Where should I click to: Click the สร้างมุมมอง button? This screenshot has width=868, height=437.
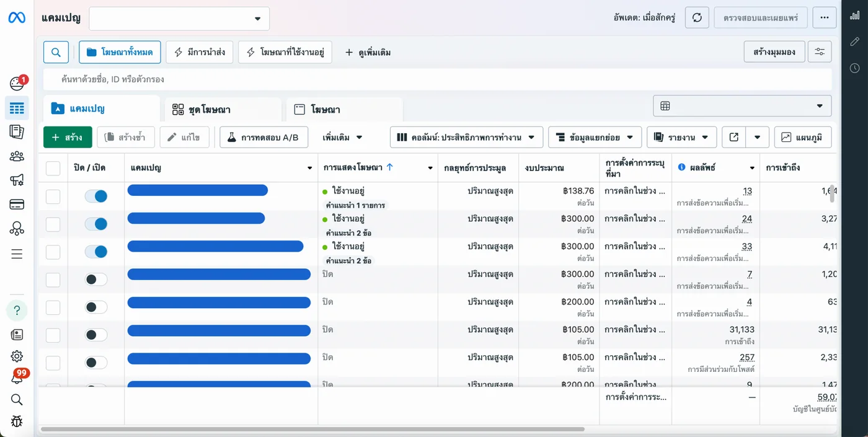[x=774, y=52]
